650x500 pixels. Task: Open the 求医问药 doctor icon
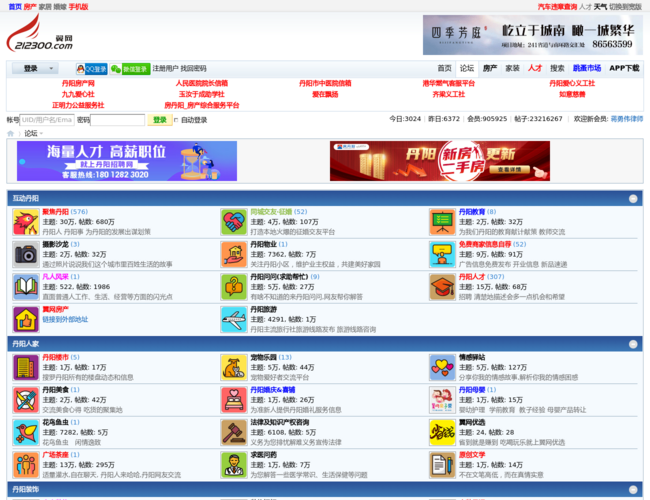pos(234,465)
